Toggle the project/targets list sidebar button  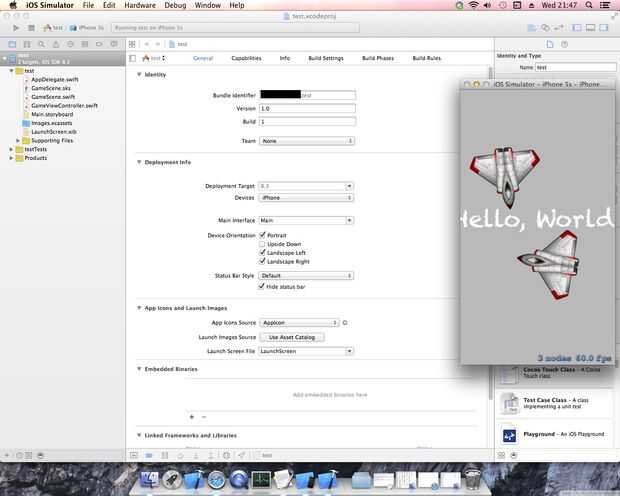coord(133,59)
